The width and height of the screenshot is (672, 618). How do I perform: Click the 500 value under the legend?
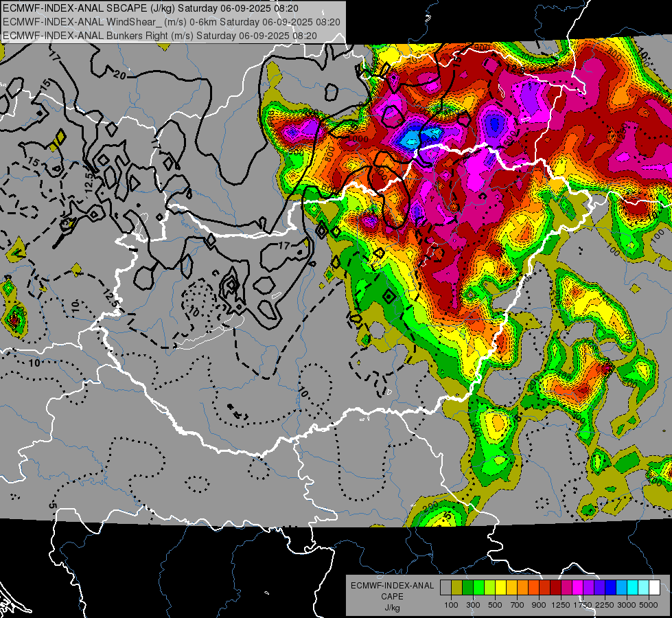coord(495,605)
